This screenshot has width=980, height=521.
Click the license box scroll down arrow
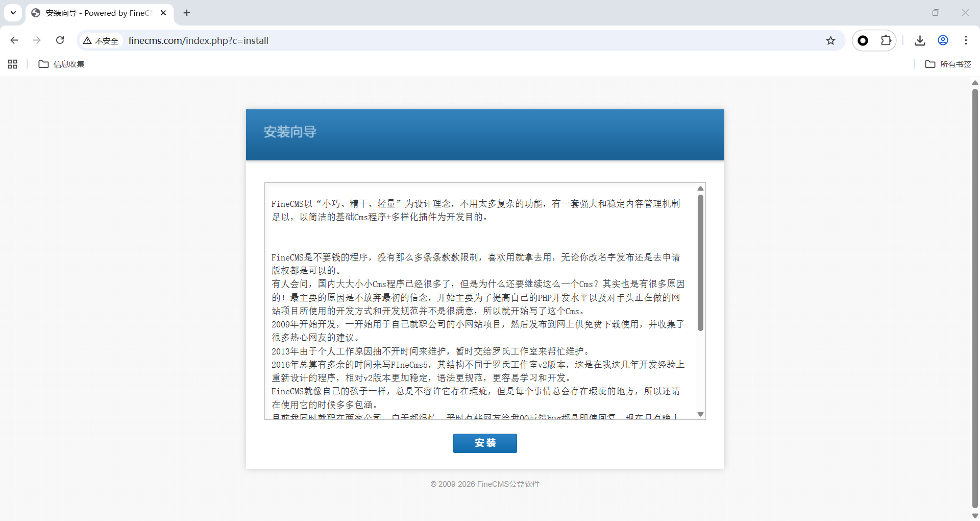tap(700, 414)
